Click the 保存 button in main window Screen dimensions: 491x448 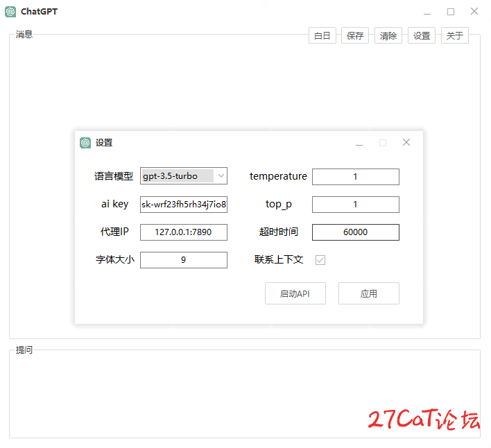pyautogui.click(x=355, y=35)
